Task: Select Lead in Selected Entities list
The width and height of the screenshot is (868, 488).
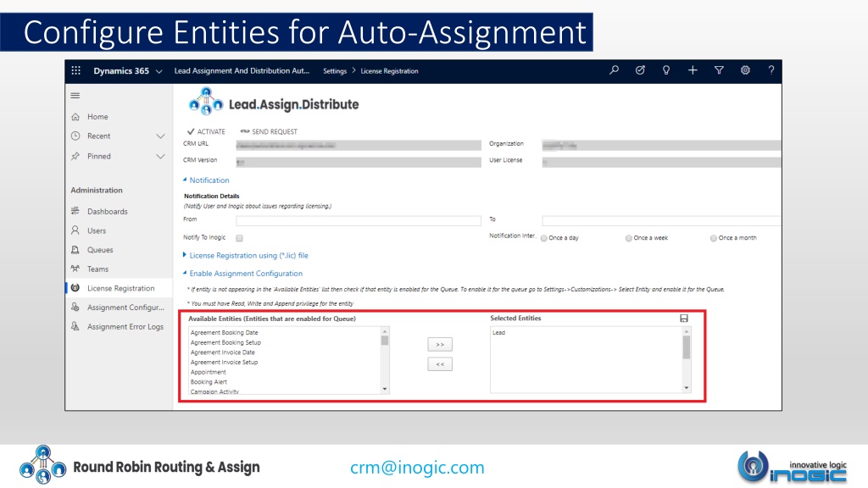Action: (498, 332)
